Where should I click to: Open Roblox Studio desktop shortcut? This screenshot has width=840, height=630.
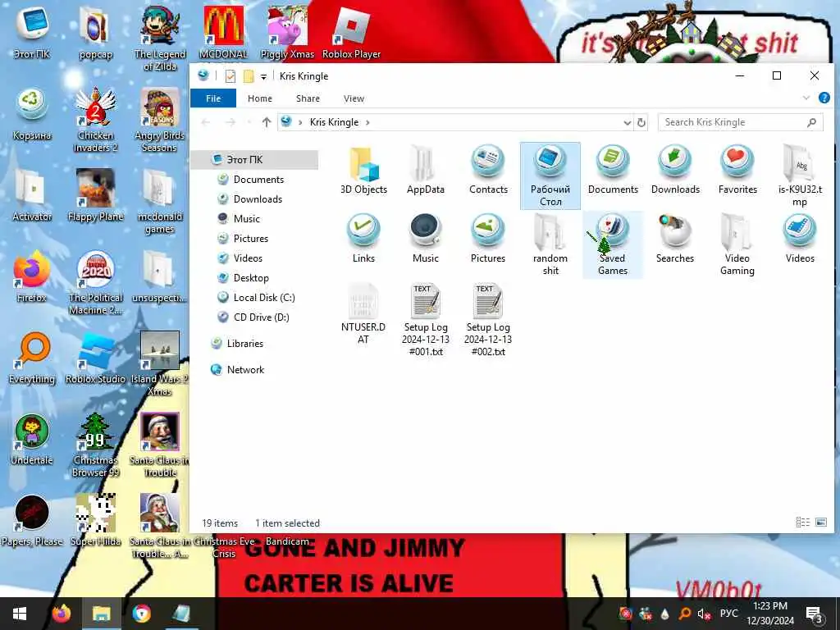point(95,358)
